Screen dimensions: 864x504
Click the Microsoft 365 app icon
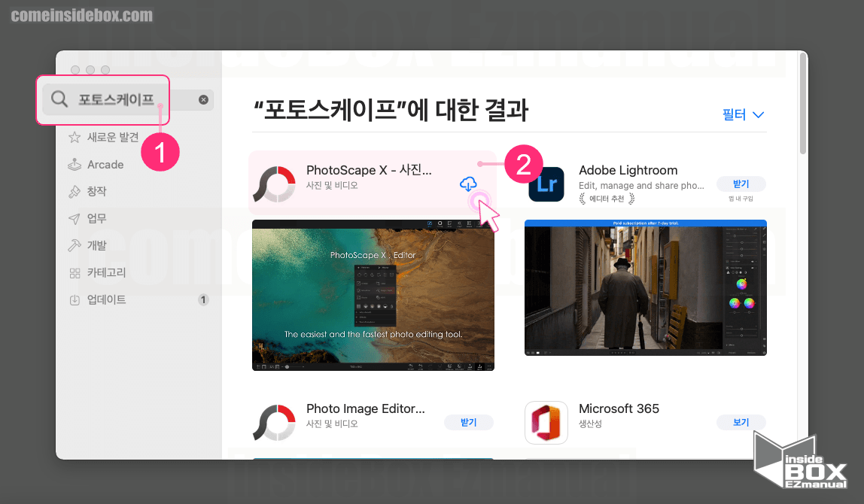pos(546,423)
